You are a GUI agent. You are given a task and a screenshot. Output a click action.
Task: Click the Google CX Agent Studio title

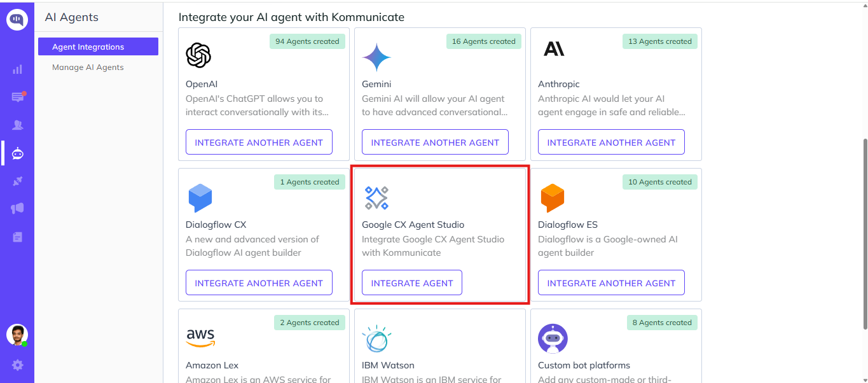point(413,225)
